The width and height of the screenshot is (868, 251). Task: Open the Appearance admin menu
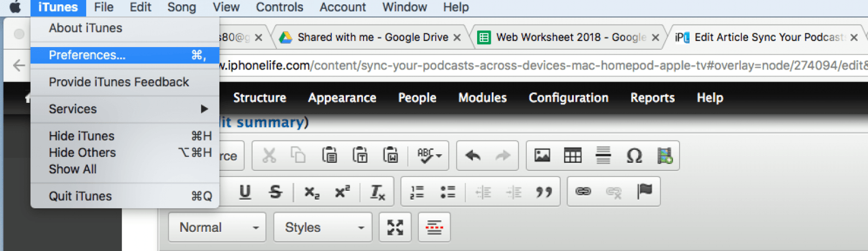342,98
